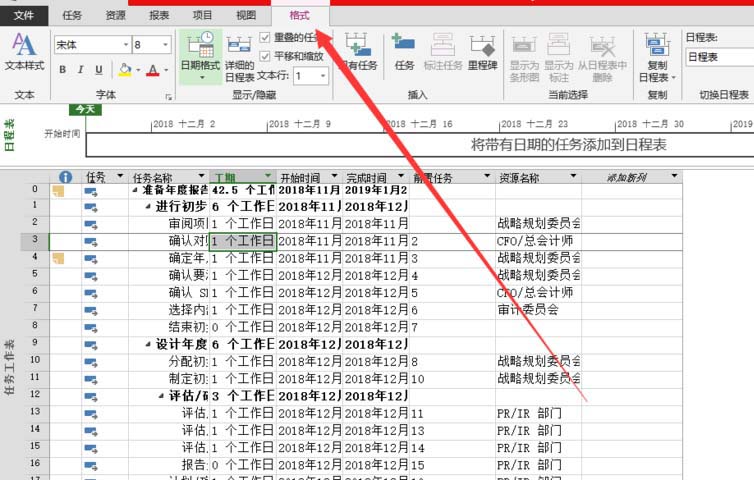Switch to the 任务 ribbon tab
Viewport: 754px width, 480px height.
72,15
